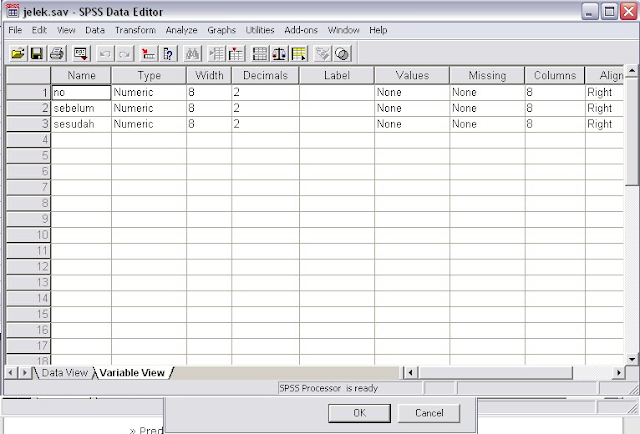Open the Analyze menu
Viewport: 640px width, 434px height.
(181, 30)
